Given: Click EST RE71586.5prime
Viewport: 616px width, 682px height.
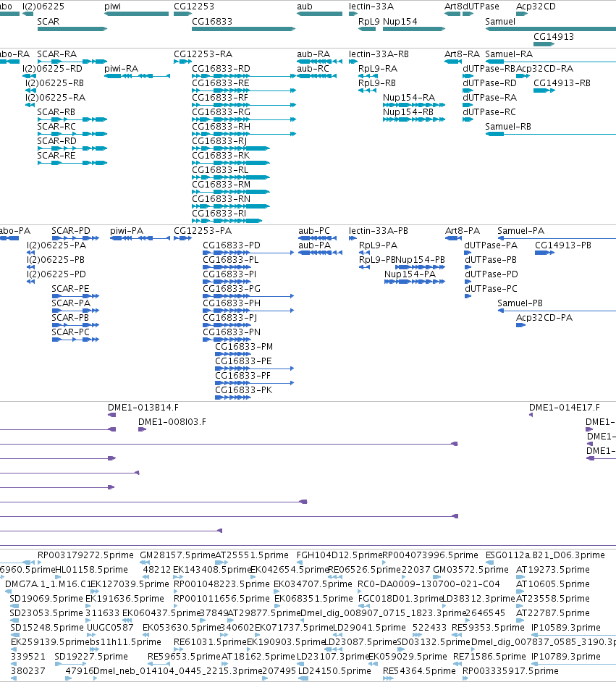Looking at the screenshot, I should [457, 664].
